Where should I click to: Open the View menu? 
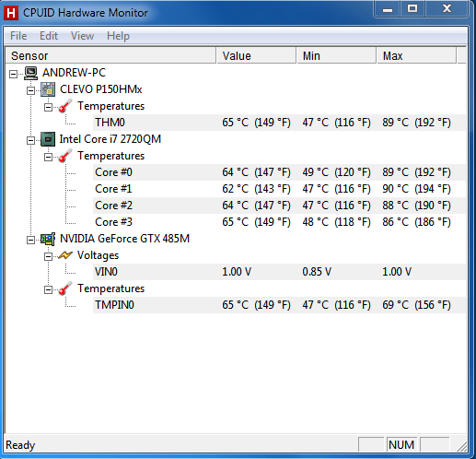click(82, 36)
